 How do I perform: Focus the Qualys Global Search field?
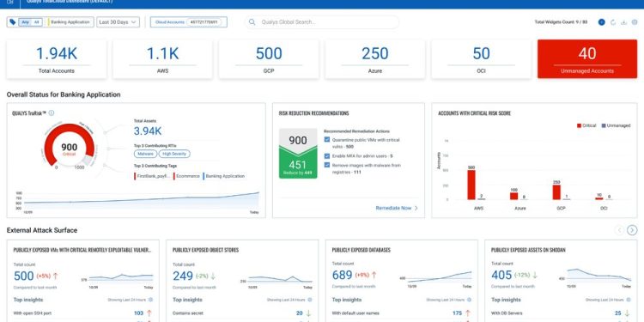pyautogui.click(x=322, y=22)
